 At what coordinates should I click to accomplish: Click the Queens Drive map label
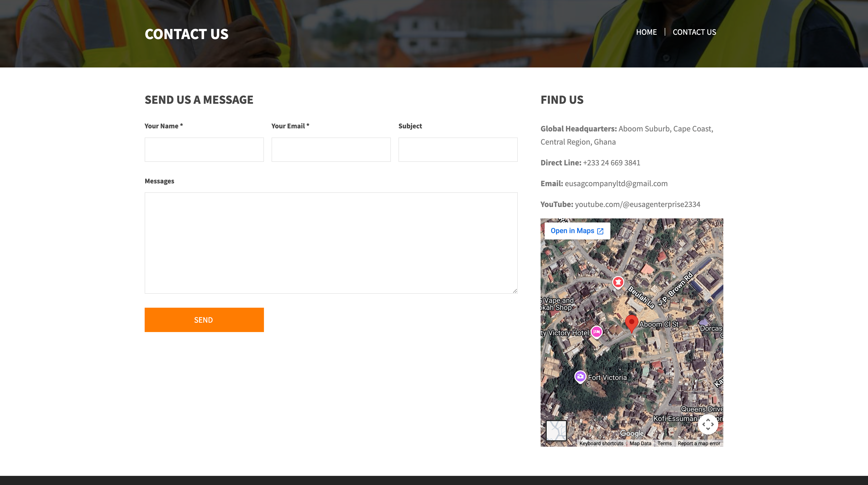pos(702,409)
